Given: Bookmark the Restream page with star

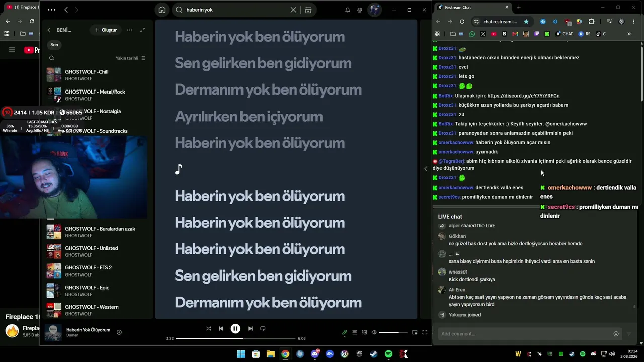Looking at the screenshot, I should tap(526, 22).
